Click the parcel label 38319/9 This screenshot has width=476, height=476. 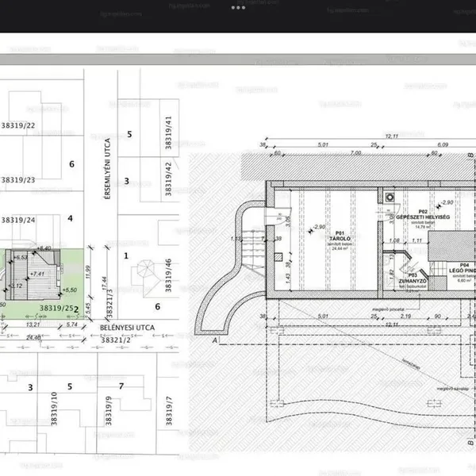pyautogui.click(x=109, y=411)
